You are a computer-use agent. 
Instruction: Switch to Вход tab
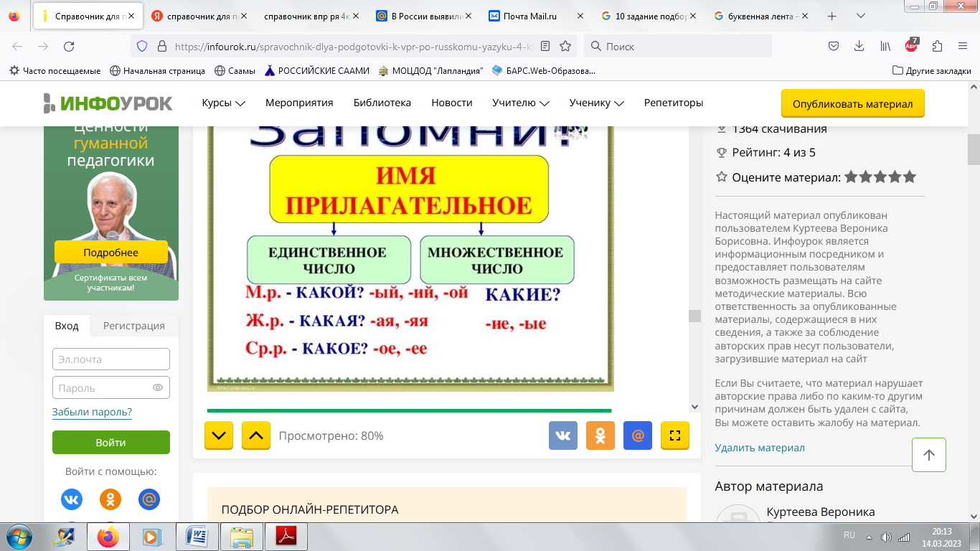tap(67, 325)
